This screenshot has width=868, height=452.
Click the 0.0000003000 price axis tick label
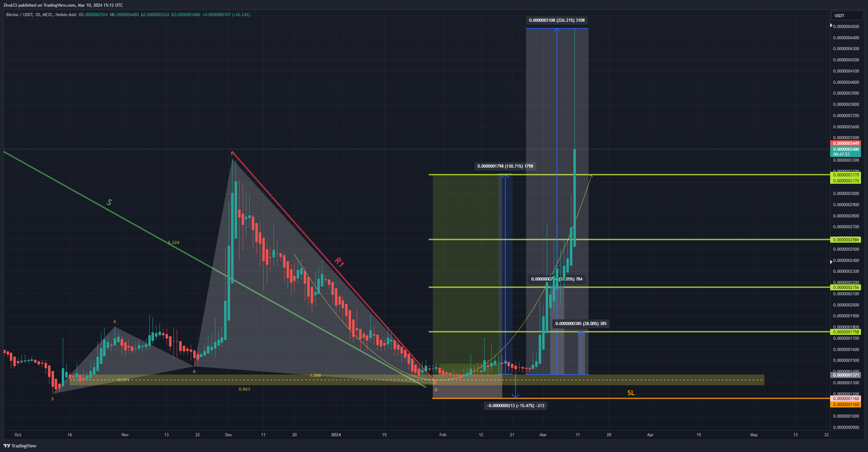[846, 194]
